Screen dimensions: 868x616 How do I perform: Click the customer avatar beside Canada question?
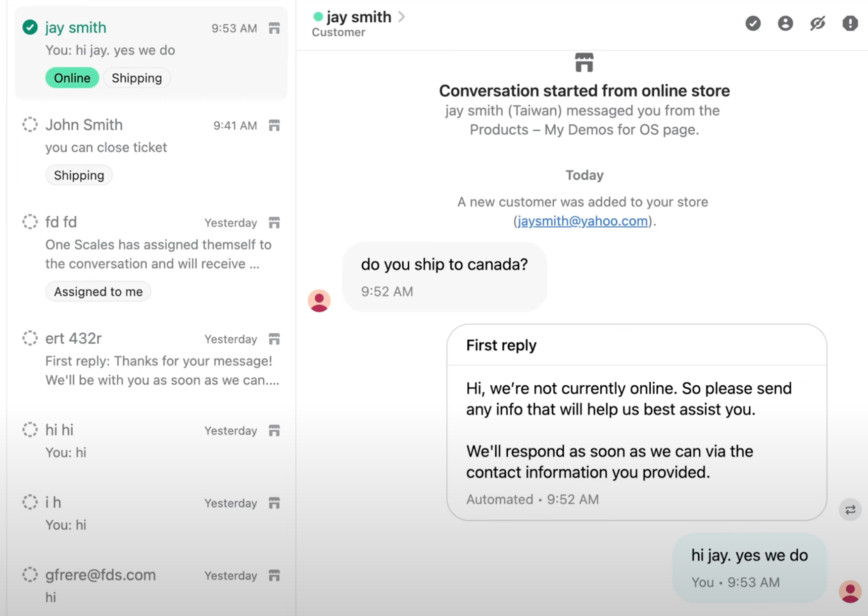coord(319,301)
